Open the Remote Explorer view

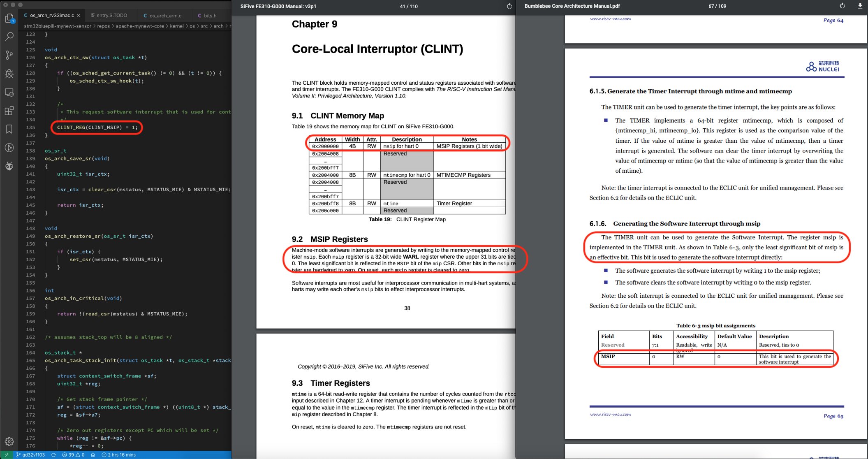point(9,92)
